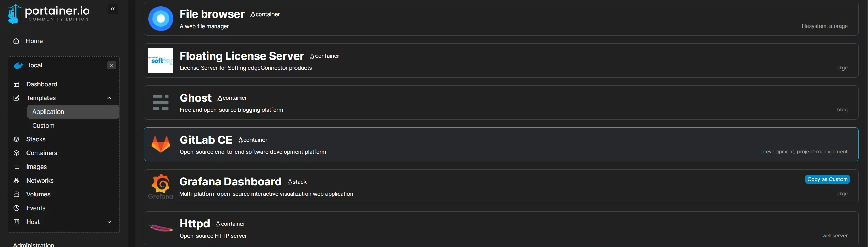Click Copy as Custom button
Screen dimensions: 868x247
coord(827,179)
